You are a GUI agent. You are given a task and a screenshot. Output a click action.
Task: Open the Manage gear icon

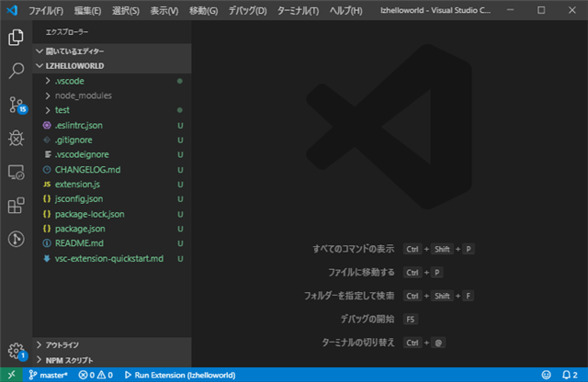tap(17, 352)
